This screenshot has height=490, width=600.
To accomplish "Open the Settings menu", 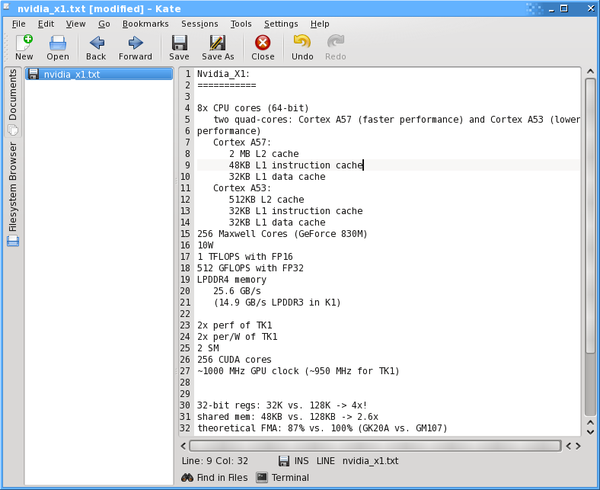I will click(281, 24).
